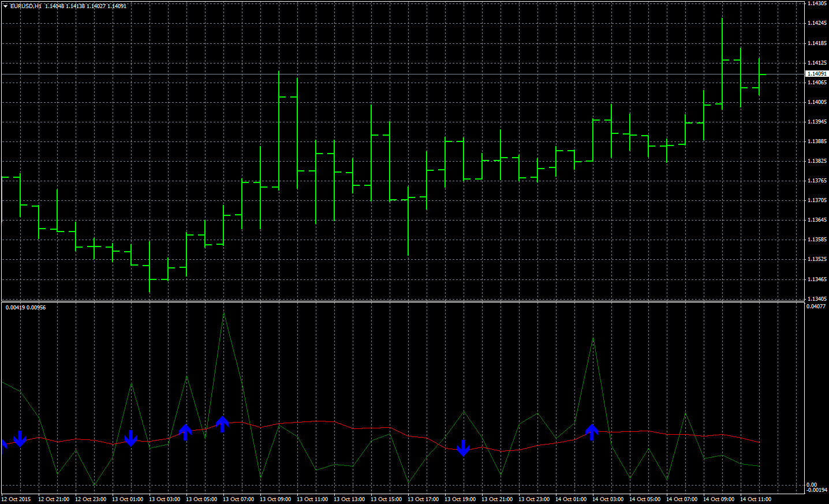This screenshot has width=829, height=504.
Task: Select the 14 Oct 11:00 time label
Action: pos(756,499)
